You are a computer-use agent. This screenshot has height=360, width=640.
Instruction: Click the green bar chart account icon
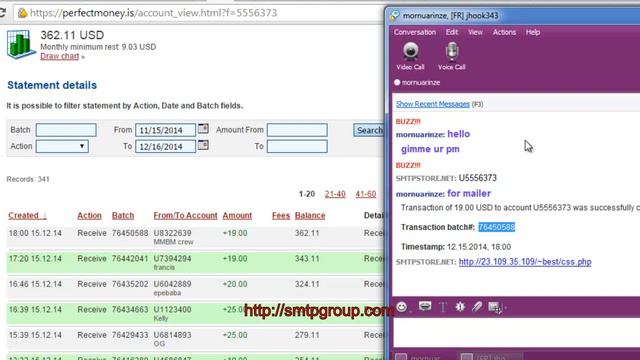(x=20, y=44)
